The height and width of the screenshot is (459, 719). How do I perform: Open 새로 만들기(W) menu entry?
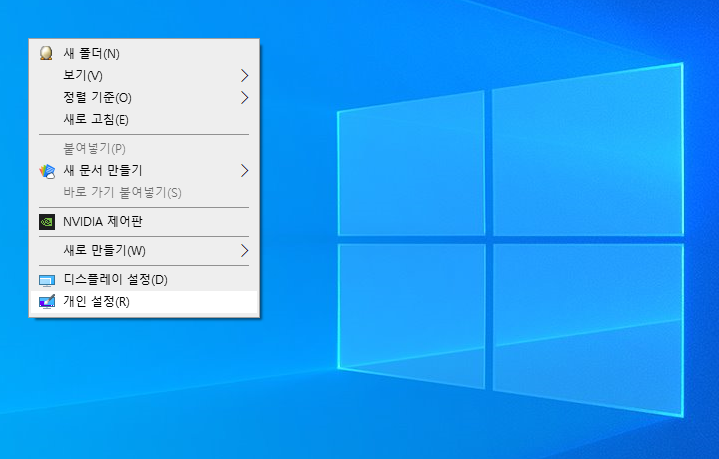click(x=144, y=250)
